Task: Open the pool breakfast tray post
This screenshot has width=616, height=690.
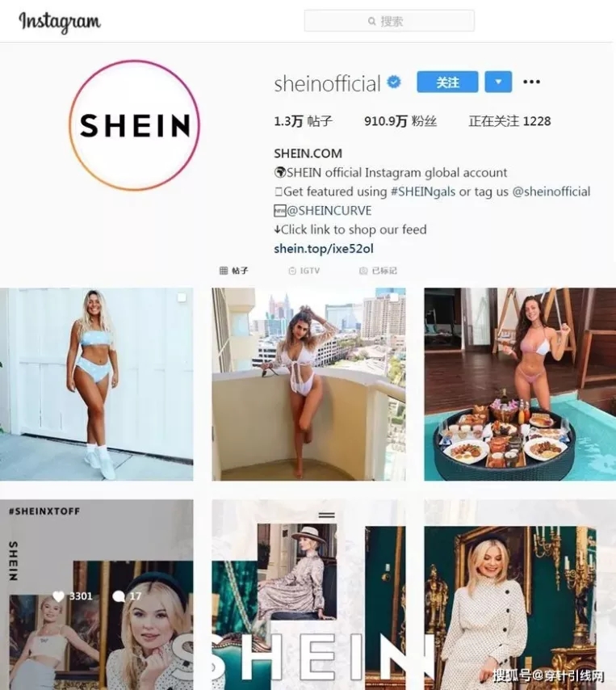Action: [520, 384]
